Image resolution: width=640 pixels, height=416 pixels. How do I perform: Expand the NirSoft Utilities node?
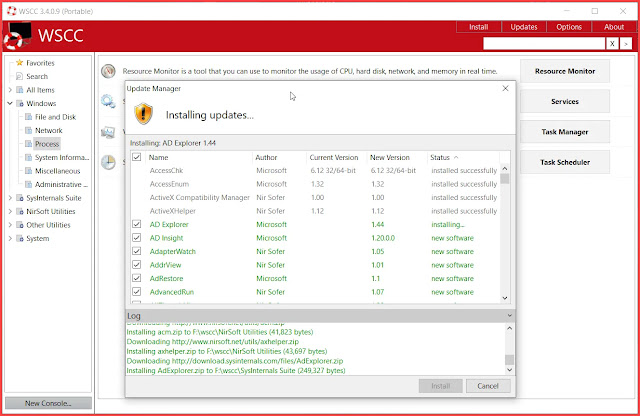(10, 211)
